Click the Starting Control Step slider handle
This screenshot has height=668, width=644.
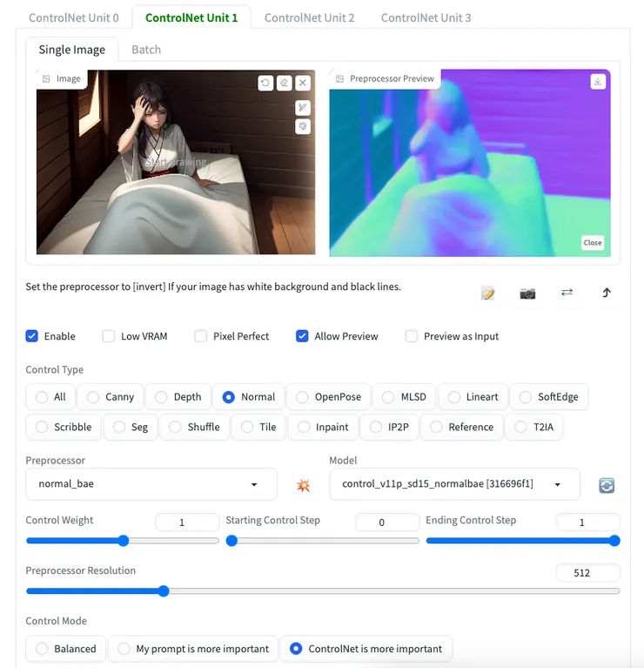pyautogui.click(x=231, y=541)
